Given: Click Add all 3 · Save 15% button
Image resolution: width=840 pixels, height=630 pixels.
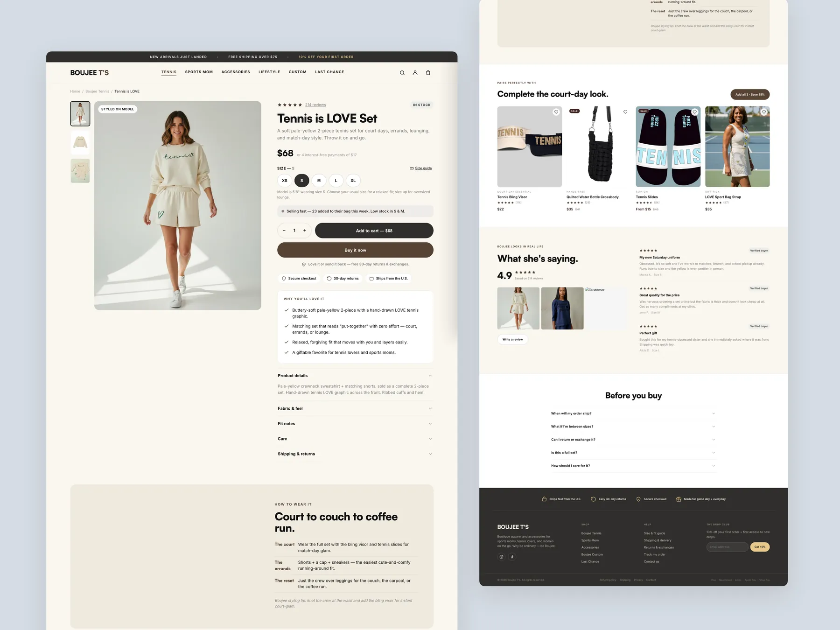Looking at the screenshot, I should [750, 94].
